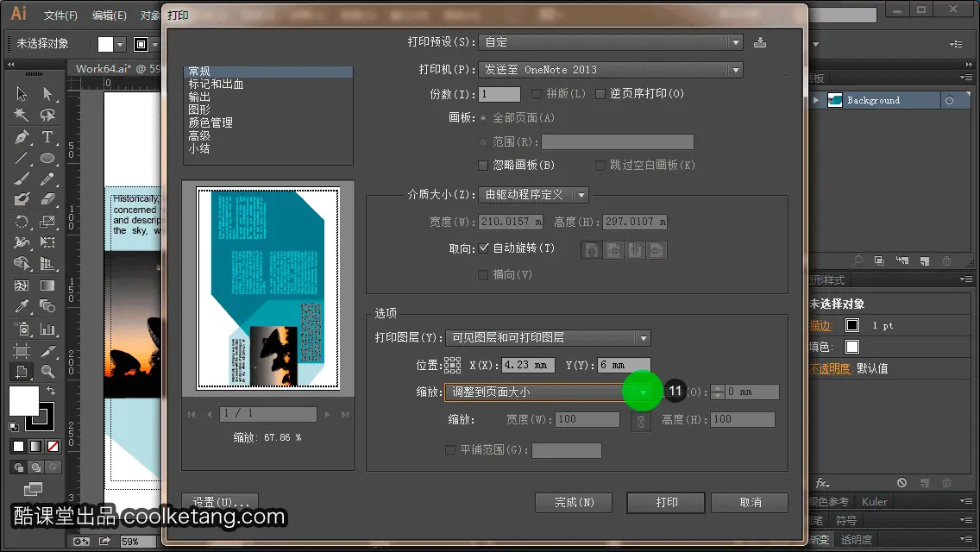Select the Paintbrush tool
The image size is (980, 552).
coord(22,179)
